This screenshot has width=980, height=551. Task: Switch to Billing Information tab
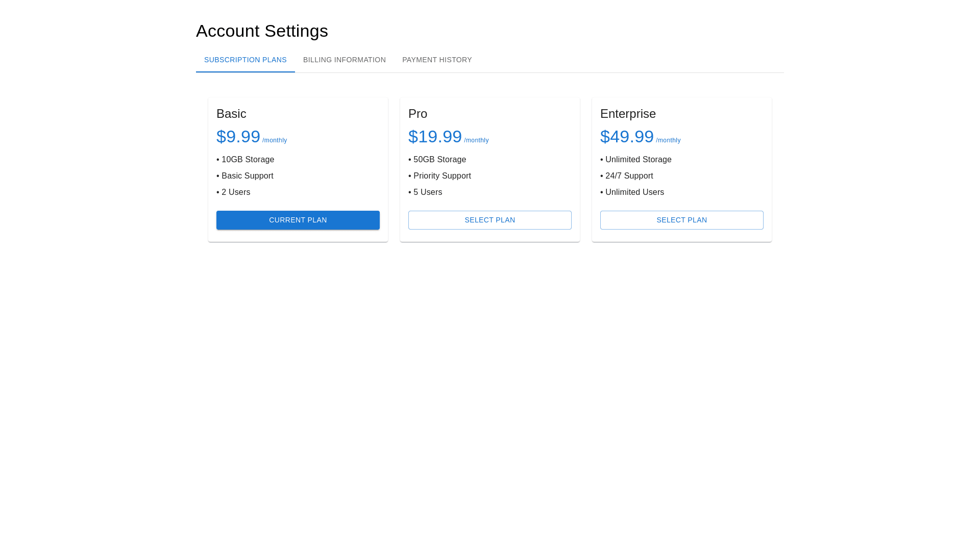344,60
